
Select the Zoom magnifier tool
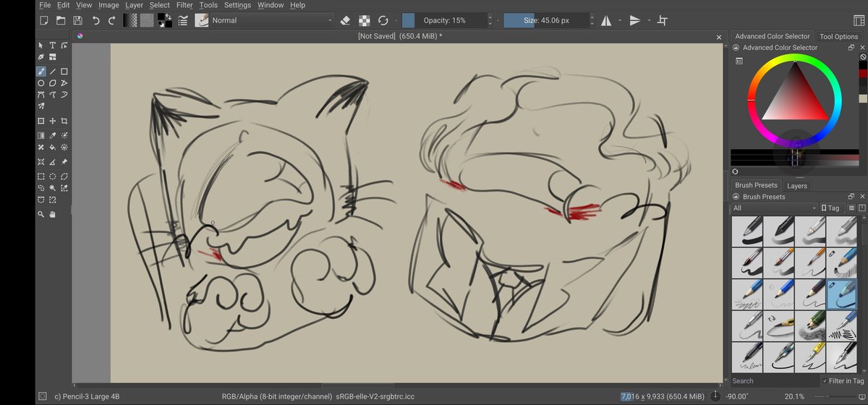[x=41, y=214]
